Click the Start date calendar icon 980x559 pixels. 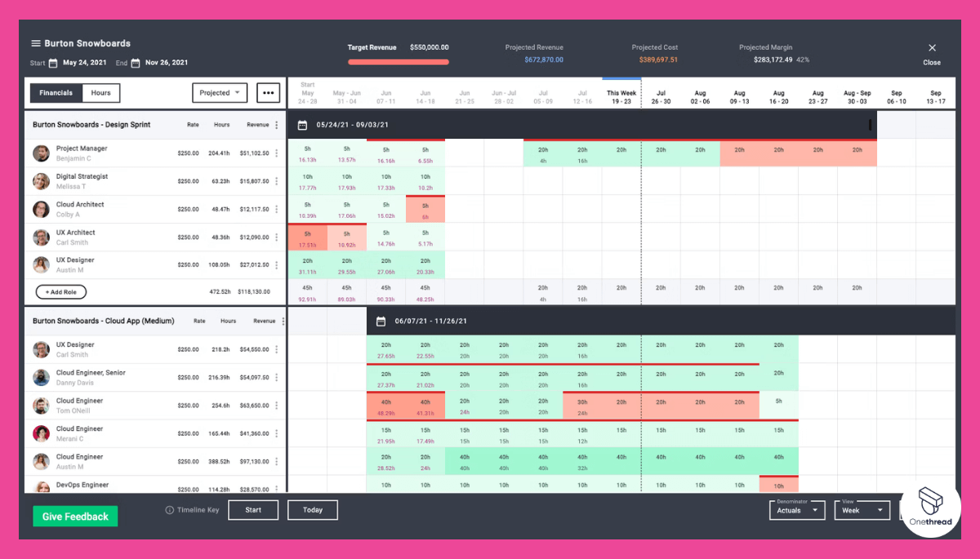point(55,62)
